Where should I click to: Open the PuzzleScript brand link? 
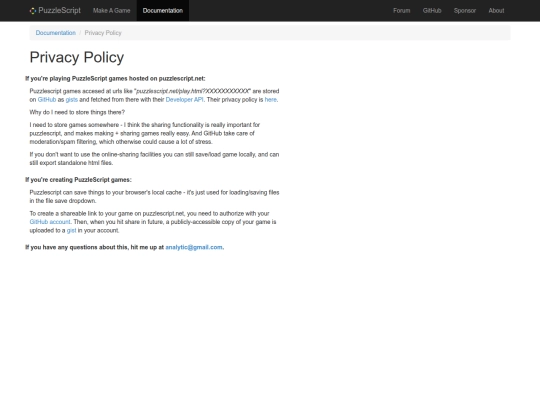click(x=55, y=11)
